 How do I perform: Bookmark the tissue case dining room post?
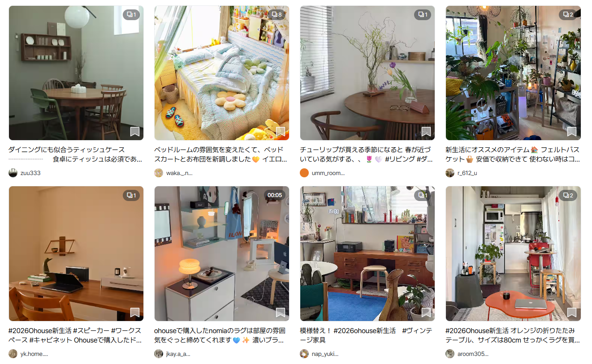134,132
